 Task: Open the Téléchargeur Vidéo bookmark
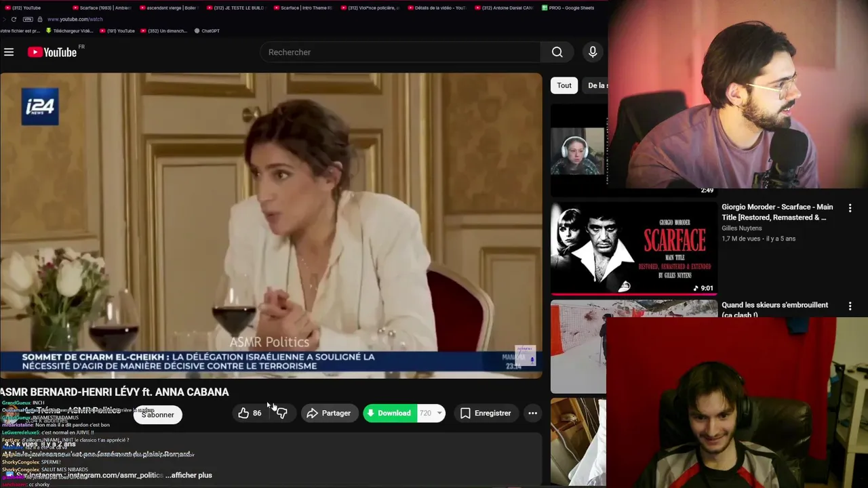pyautogui.click(x=70, y=30)
